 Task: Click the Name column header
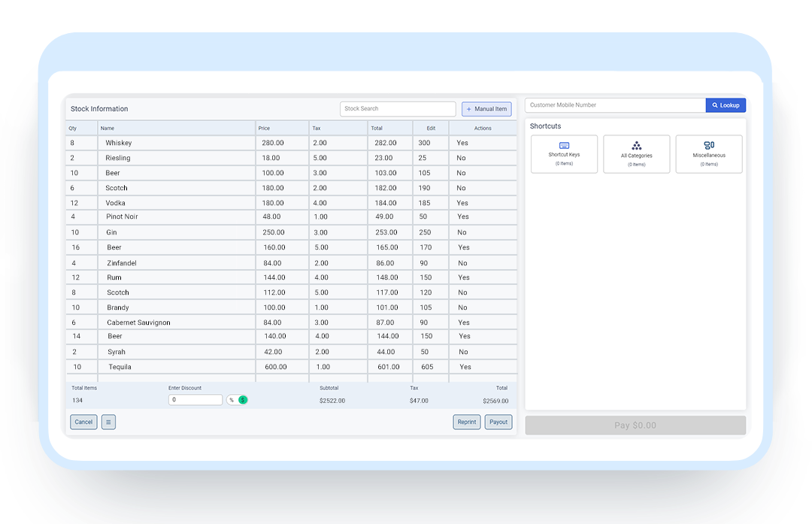pyautogui.click(x=108, y=129)
